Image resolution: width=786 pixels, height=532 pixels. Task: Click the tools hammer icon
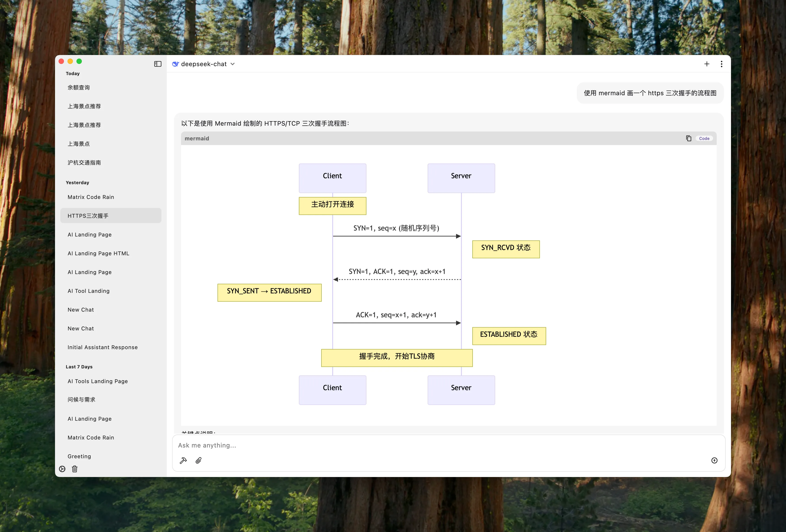click(x=183, y=460)
